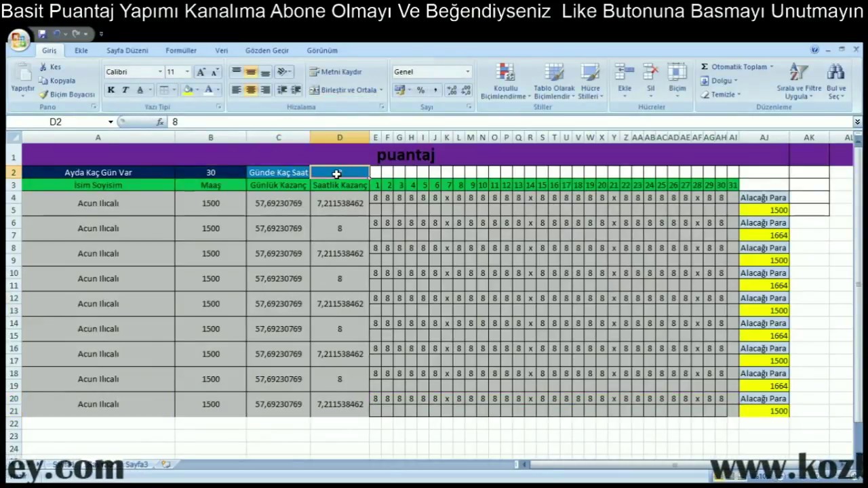This screenshot has width=868, height=488.
Task: Open Sırala ve Filtre Uygula
Action: pos(799,81)
